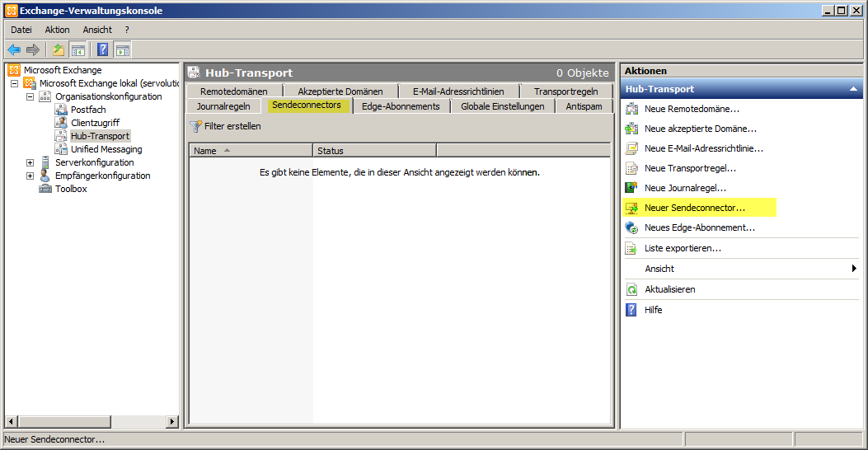Viewport: 868px width, 450px height.
Task: Click the Clientzugriff tree icon
Action: [61, 123]
